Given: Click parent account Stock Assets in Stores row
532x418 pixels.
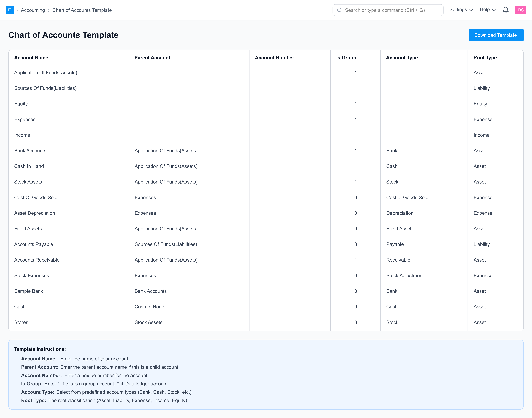Looking at the screenshot, I should (x=149, y=323).
